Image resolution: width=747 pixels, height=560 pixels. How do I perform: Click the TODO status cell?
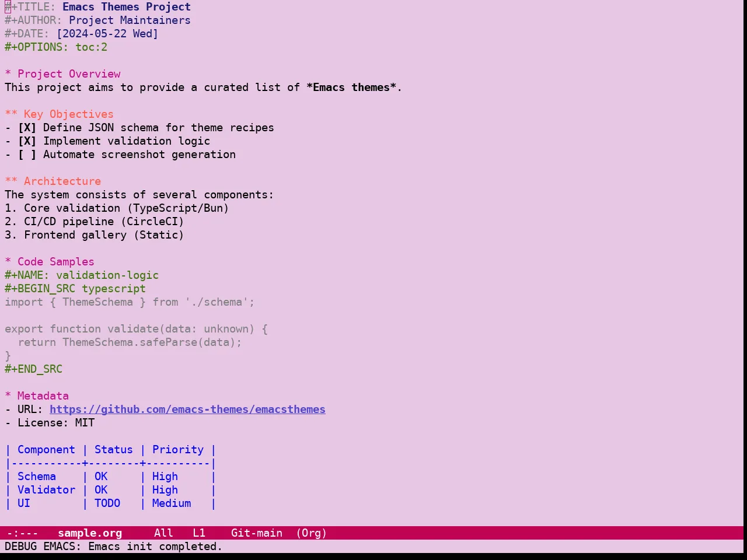tap(107, 503)
